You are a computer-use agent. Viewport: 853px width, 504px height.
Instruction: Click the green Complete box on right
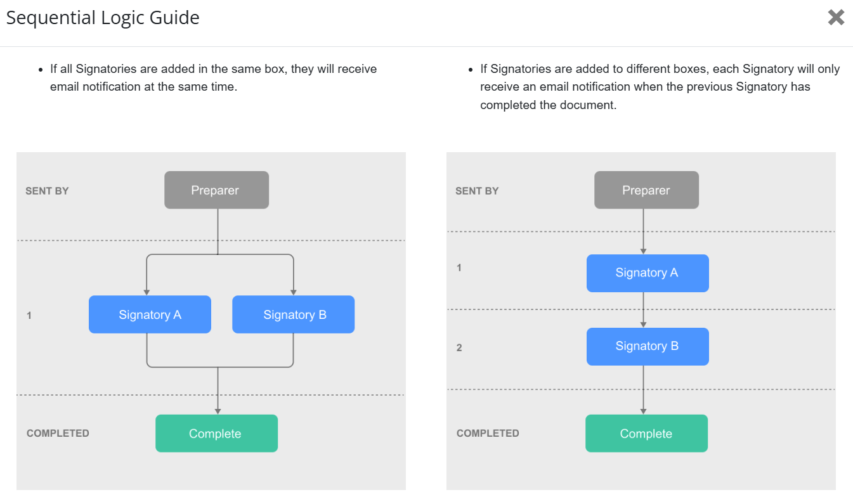click(x=646, y=434)
